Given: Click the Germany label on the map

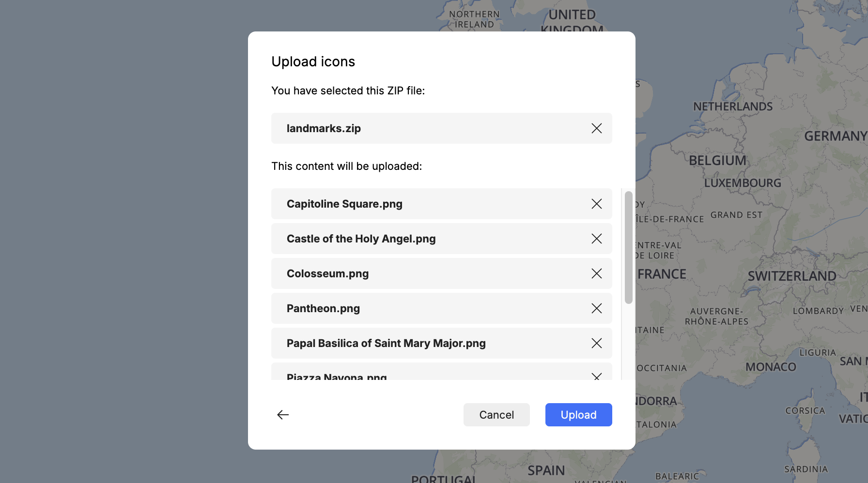Looking at the screenshot, I should (835, 136).
